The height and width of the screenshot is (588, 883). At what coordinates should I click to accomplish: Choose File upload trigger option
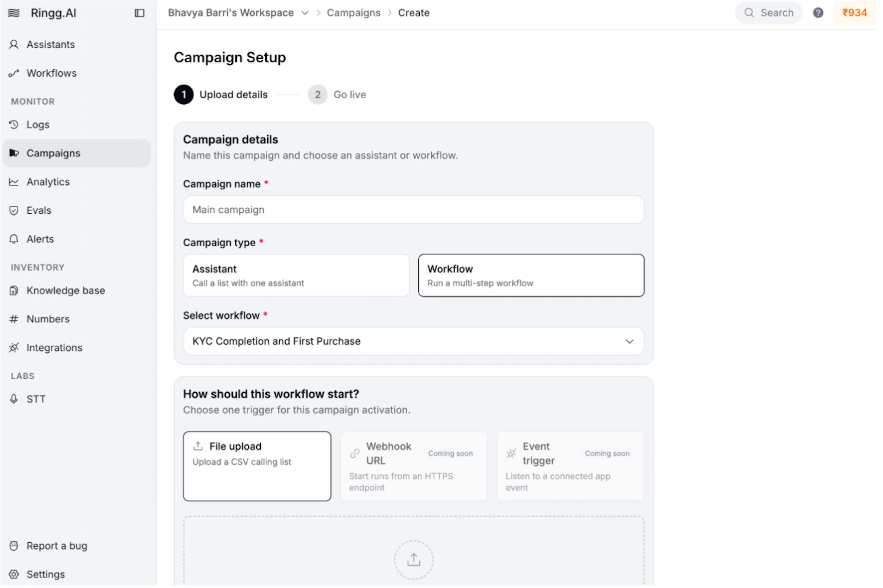tap(257, 467)
